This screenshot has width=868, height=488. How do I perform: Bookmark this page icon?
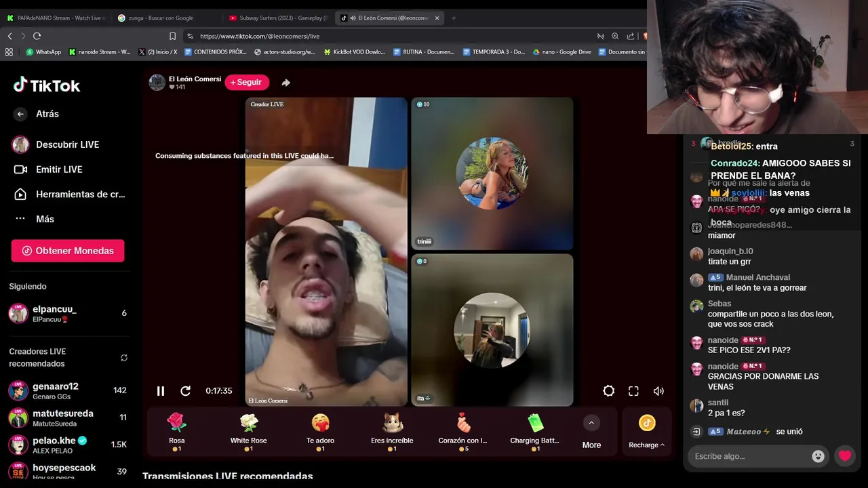coord(172,36)
